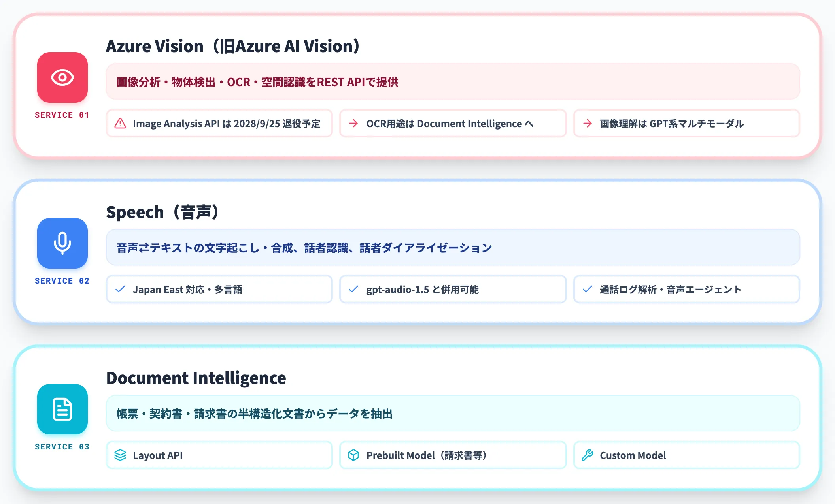Click the SERVICE 03 label
Viewport: 835px width, 504px height.
(62, 447)
